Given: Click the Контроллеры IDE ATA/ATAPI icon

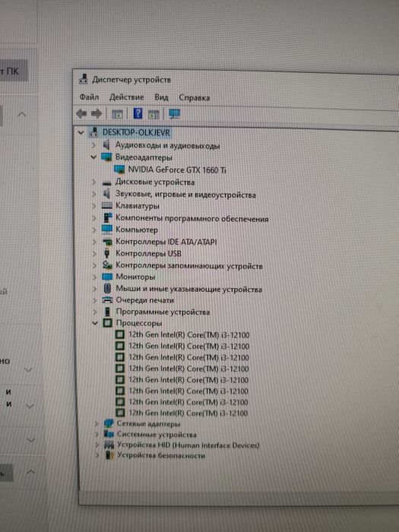Looking at the screenshot, I should (x=107, y=242).
